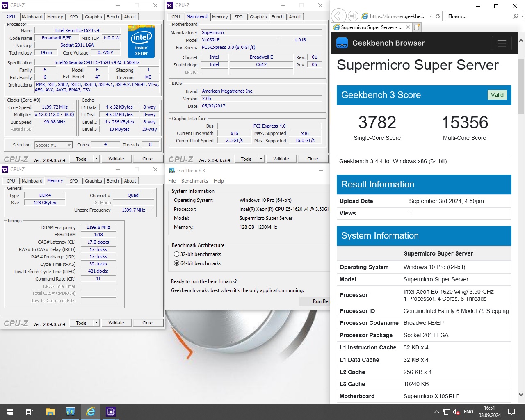The width and height of the screenshot is (525, 420).
Task: Click the CPU-Z taskbar icon
Action: (x=110, y=412)
